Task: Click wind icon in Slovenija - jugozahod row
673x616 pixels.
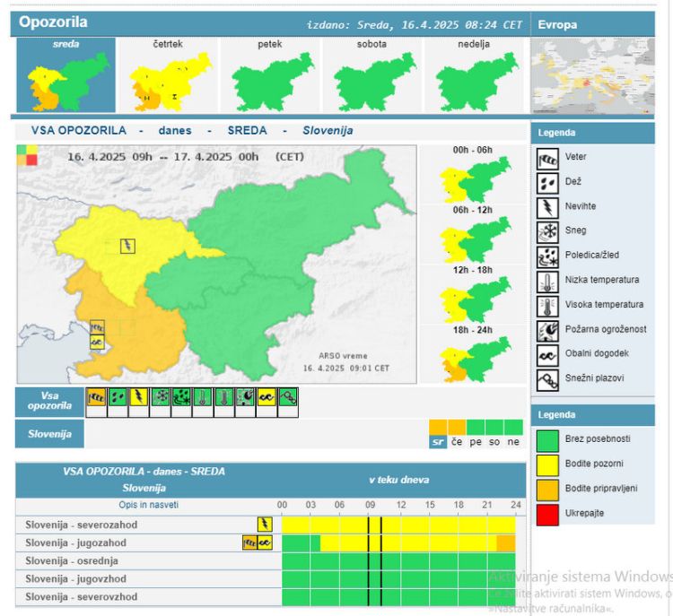Action: point(249,543)
